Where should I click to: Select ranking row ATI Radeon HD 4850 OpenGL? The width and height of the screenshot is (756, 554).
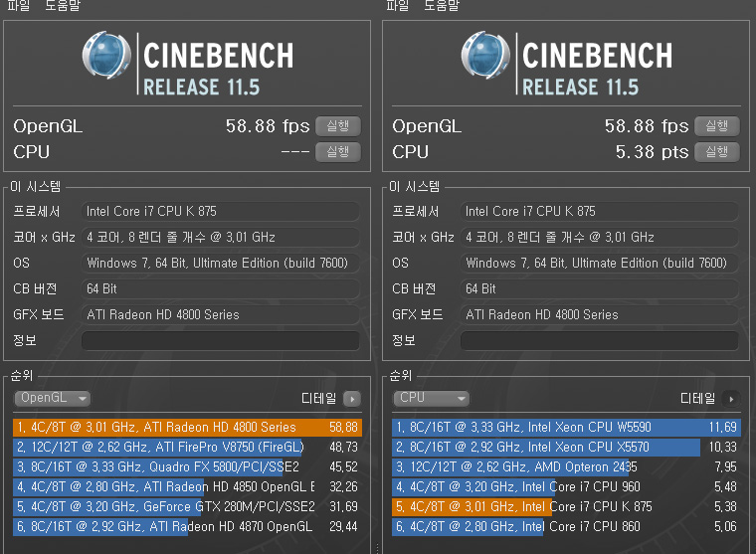[x=188, y=486]
